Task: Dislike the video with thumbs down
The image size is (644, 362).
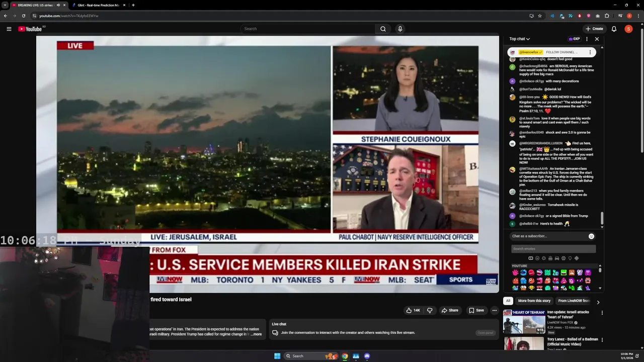Action: pos(430,310)
